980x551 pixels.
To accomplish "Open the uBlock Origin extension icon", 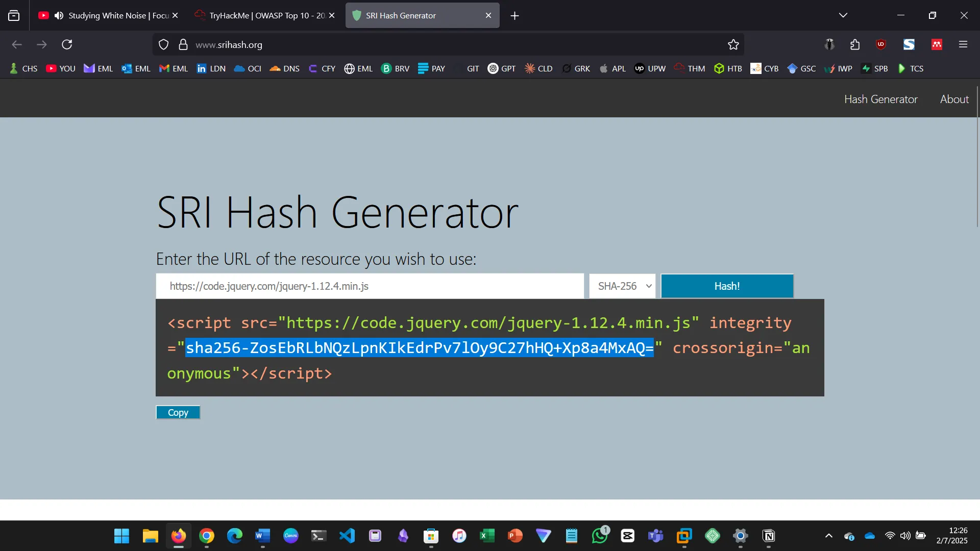I will (x=881, y=45).
